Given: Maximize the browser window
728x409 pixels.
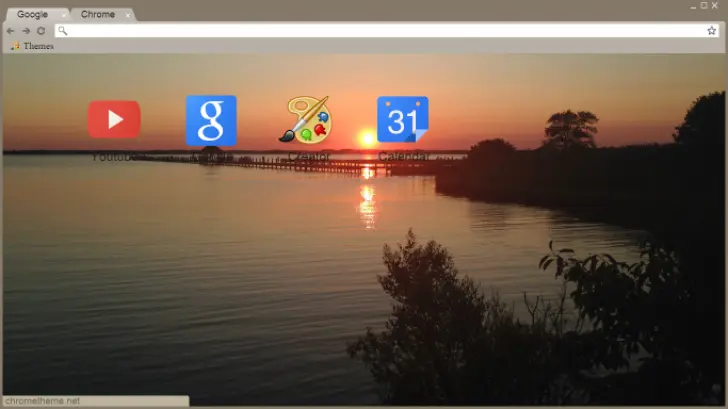Looking at the screenshot, I should pos(704,5).
